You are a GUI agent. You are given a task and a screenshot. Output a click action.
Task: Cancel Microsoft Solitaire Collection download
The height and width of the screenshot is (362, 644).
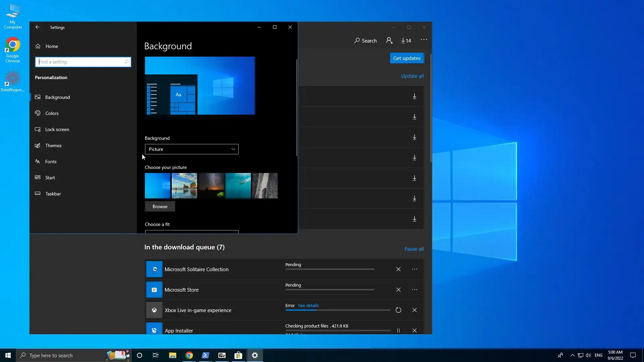398,269
